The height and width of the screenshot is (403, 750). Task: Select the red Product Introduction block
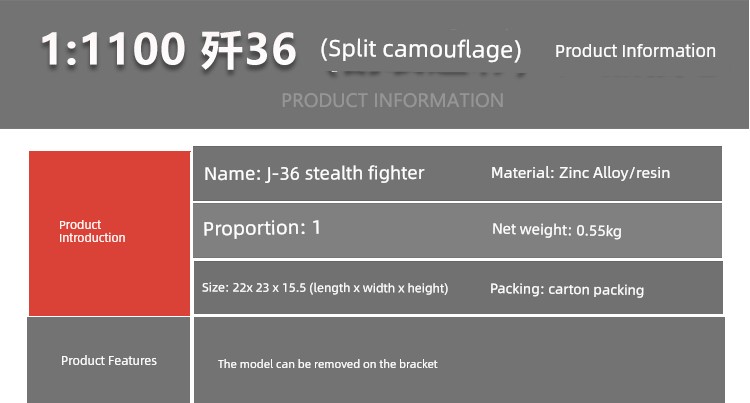click(110, 233)
